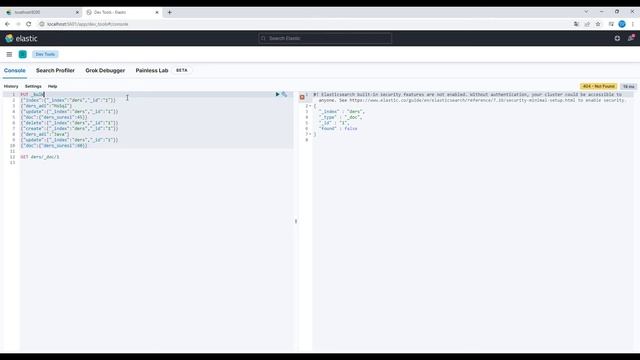Open the Chrome profile avatar

pyautogui.click(x=622, y=24)
